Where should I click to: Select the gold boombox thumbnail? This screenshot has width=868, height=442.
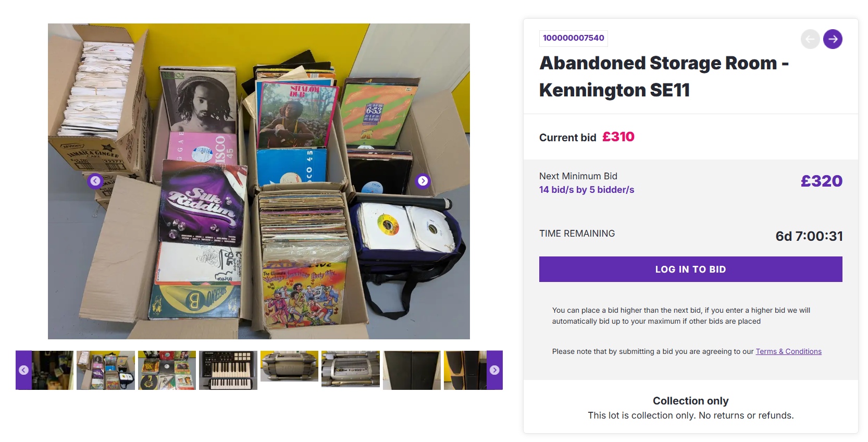[x=289, y=366]
